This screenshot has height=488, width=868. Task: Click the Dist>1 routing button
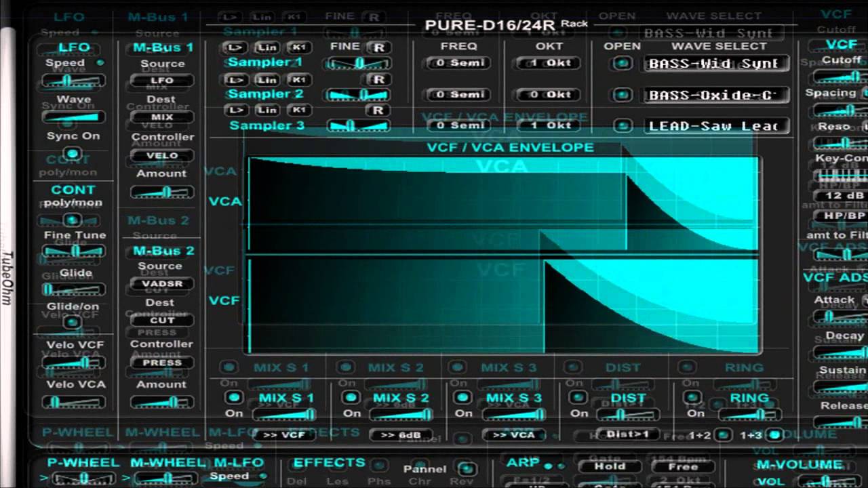[x=628, y=434]
